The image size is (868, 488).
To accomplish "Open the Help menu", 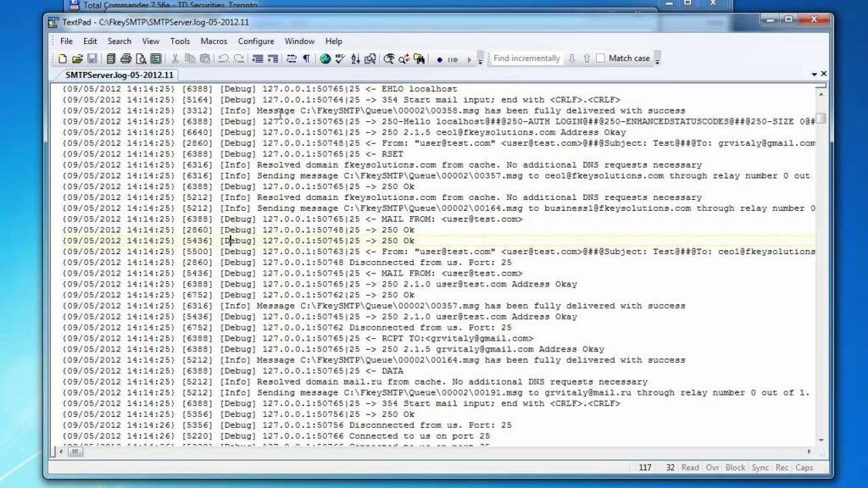I will [x=333, y=41].
